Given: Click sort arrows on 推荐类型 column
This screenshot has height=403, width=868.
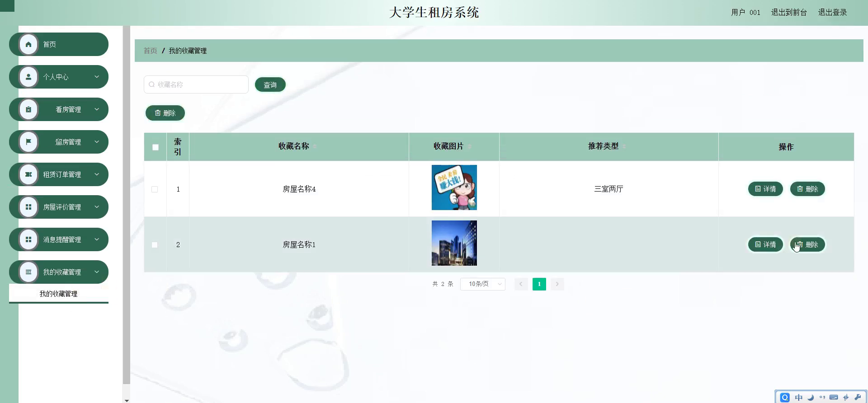Looking at the screenshot, I should click(624, 146).
